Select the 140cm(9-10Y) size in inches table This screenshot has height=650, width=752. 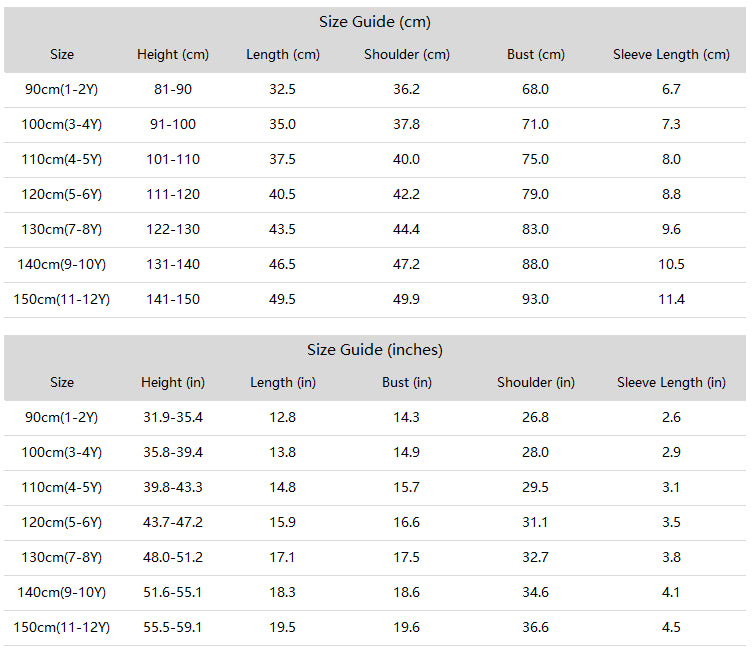coord(61,592)
